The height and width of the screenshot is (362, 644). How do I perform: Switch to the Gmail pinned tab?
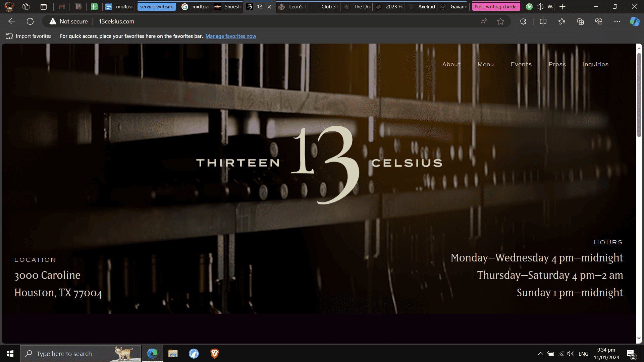pos(61,6)
